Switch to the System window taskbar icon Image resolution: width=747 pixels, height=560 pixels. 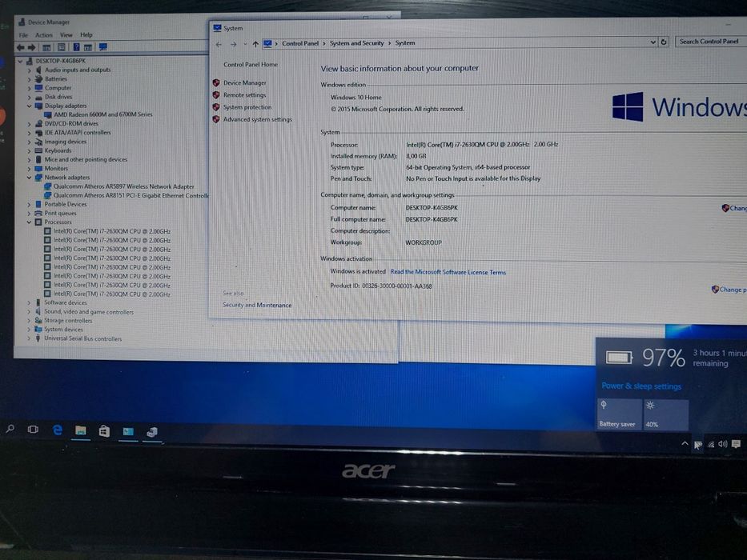tap(128, 432)
